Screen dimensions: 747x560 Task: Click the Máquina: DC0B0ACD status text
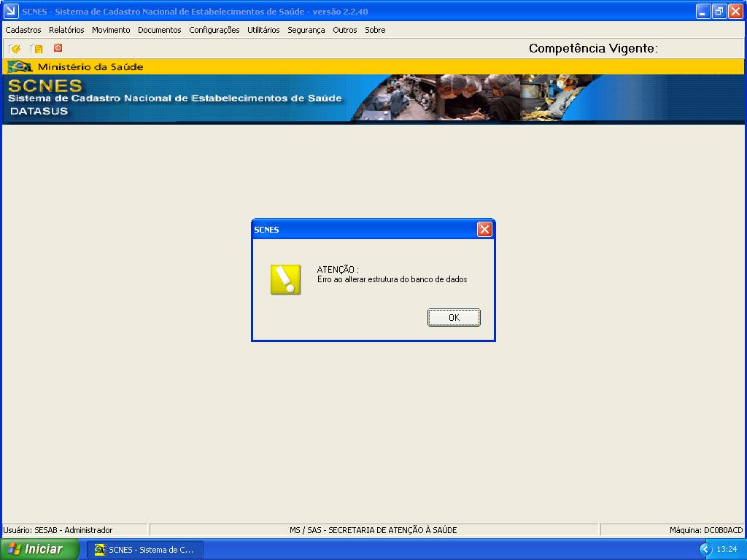pyautogui.click(x=706, y=530)
